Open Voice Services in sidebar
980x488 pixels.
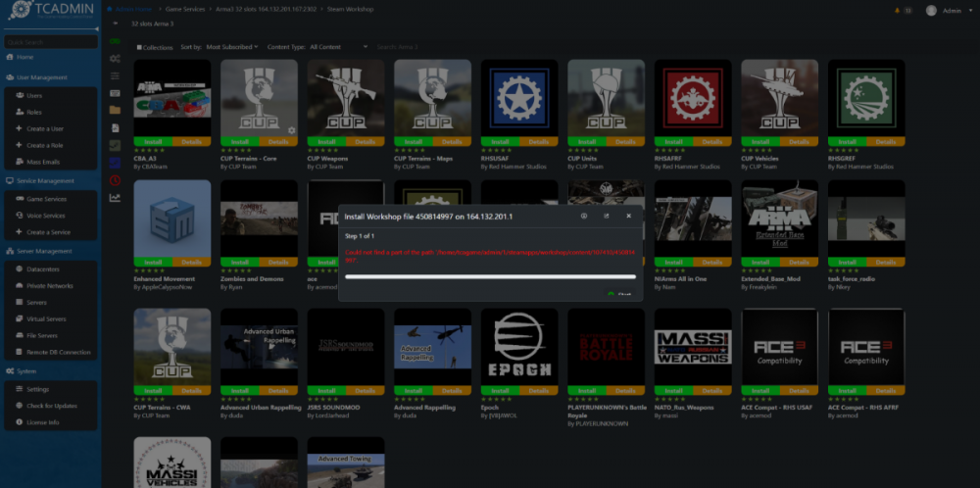(46, 216)
